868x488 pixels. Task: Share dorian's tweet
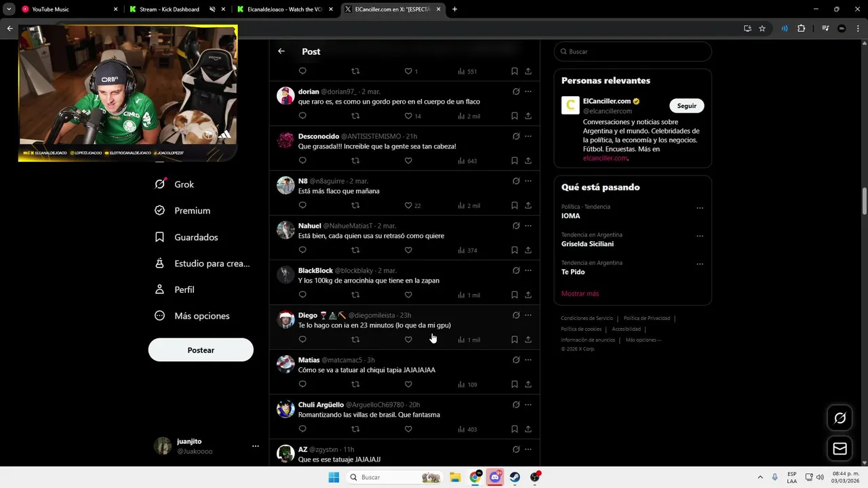coord(528,116)
